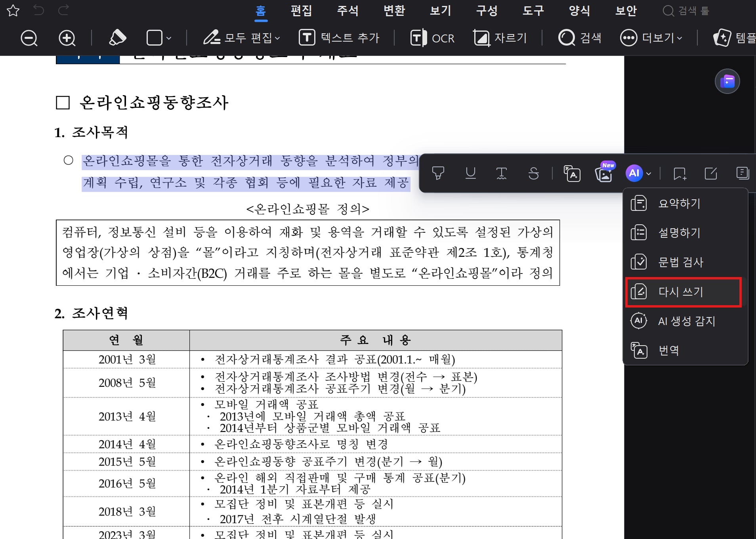The height and width of the screenshot is (539, 756).
Task: Expand the AI dropdown arrow in floating toolbar
Action: (x=649, y=174)
